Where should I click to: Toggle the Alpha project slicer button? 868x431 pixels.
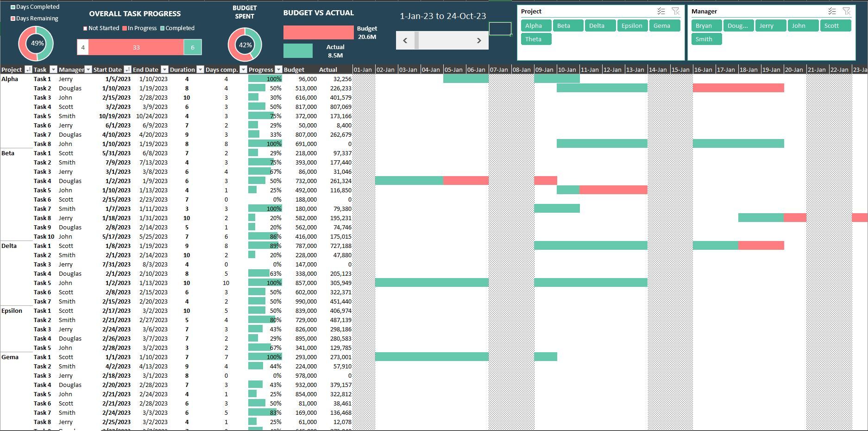[x=536, y=25]
